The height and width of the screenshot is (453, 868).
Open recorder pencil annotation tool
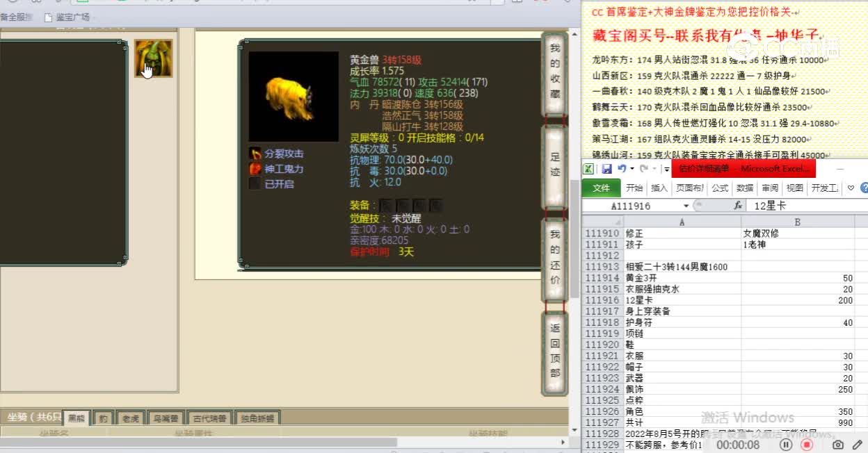(858, 445)
